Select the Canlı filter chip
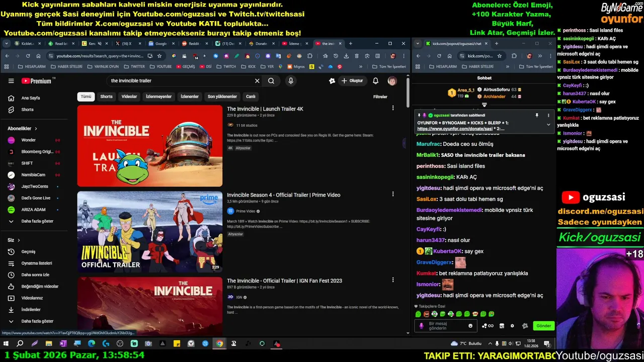This screenshot has height=362, width=644. coord(251,97)
